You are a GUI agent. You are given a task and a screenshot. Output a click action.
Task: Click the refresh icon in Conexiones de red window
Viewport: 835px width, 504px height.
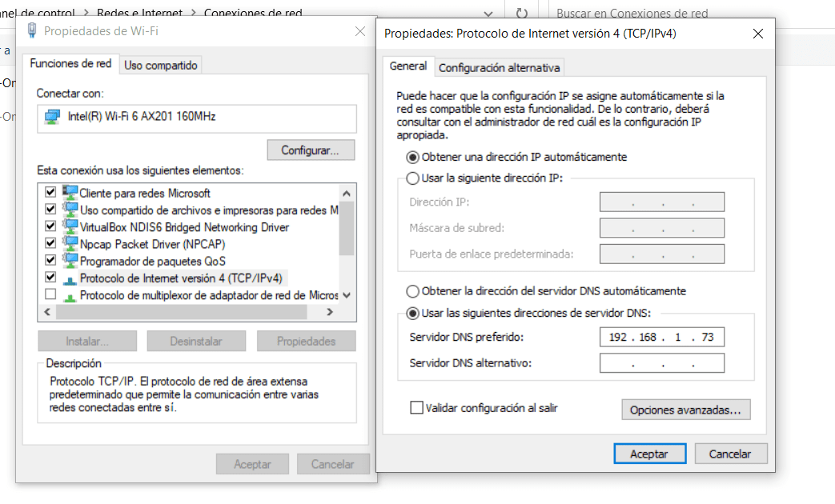522,13
